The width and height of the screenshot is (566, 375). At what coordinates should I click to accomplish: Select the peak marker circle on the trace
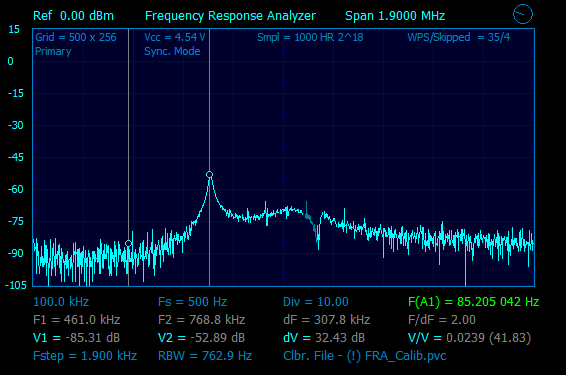209,175
